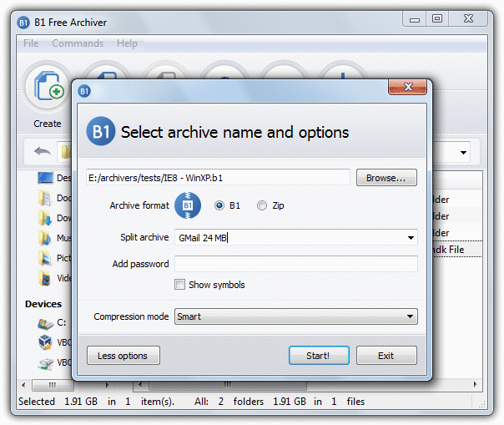The height and width of the screenshot is (425, 504).
Task: Select the B1 archive format radio button
Action: 219,205
